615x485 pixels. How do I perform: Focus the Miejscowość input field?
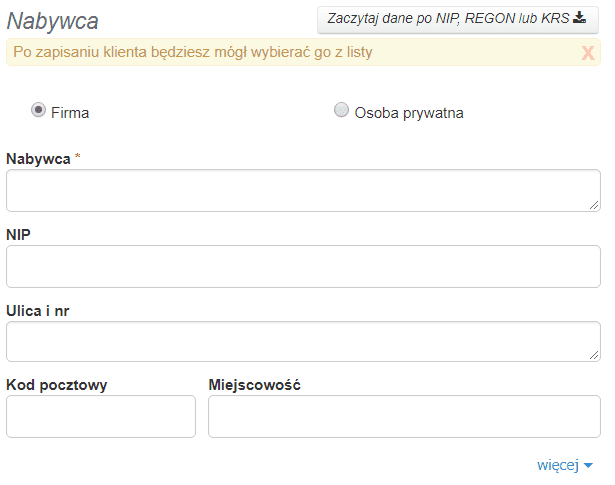[404, 416]
